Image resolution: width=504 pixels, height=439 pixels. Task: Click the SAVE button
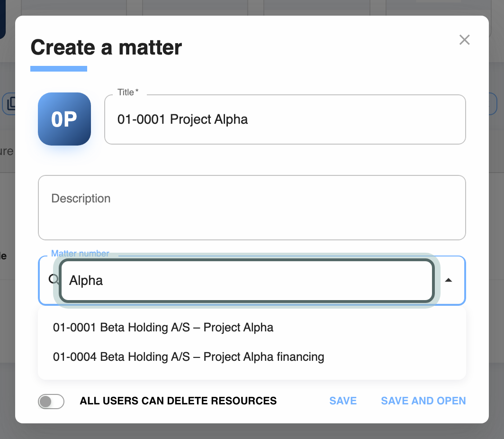pyautogui.click(x=343, y=401)
